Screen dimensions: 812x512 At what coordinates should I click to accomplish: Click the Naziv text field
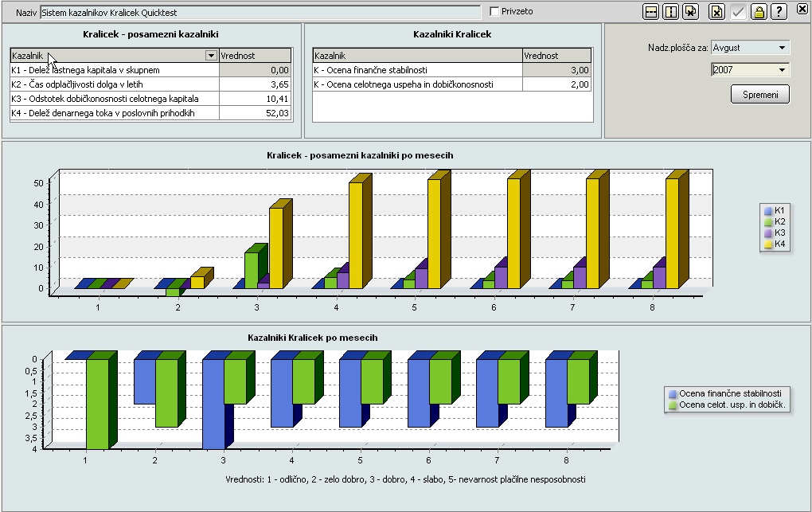coord(260,12)
